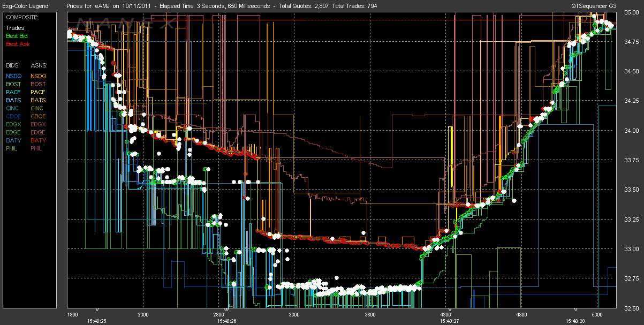Click the 32.50 price axis label

coord(631,308)
